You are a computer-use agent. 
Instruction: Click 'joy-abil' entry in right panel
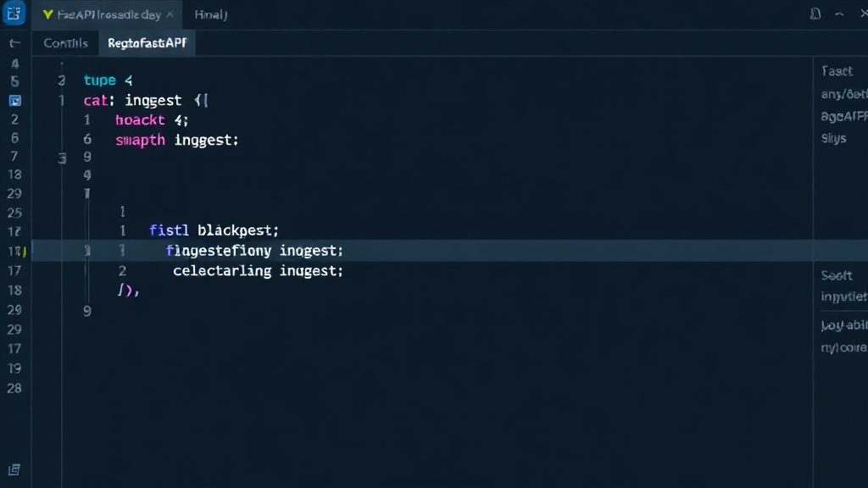pos(844,324)
